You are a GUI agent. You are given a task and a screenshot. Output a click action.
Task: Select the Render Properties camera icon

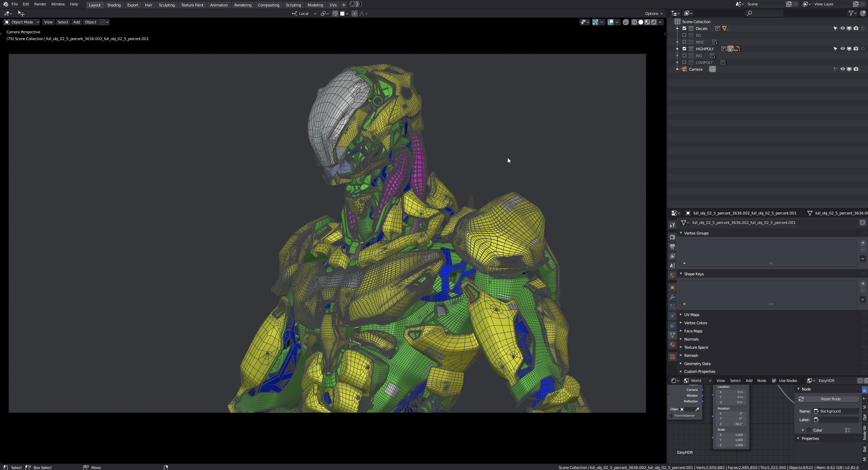click(x=672, y=237)
